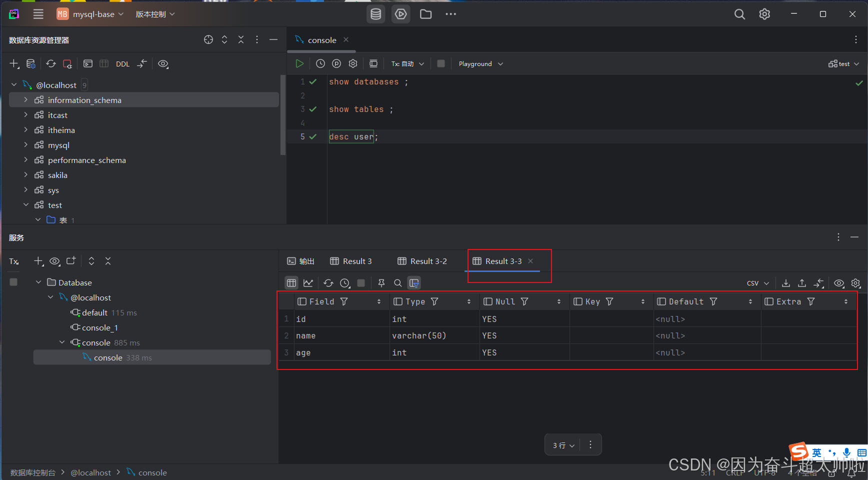
Task: Filter the Type column
Action: point(434,301)
